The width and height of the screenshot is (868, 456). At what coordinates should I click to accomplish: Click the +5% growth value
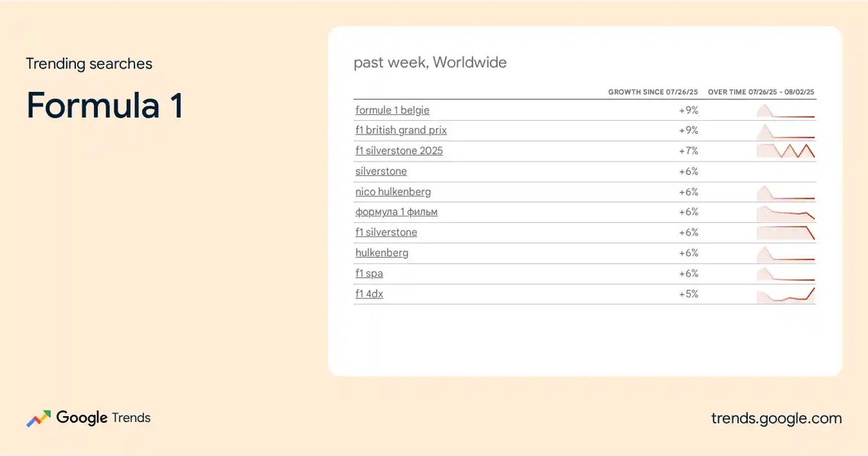688,294
